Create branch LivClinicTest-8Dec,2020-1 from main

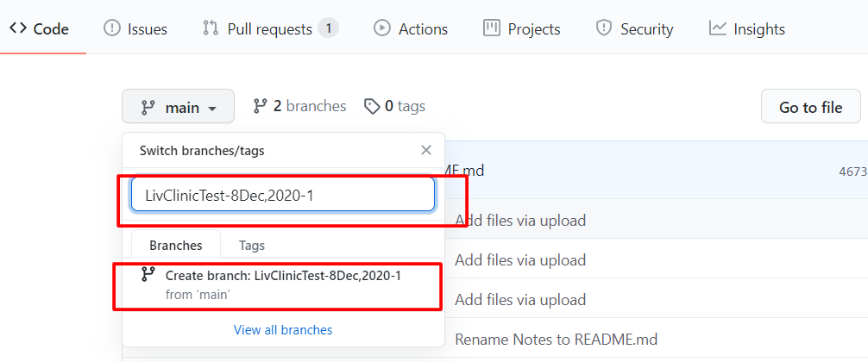point(283,284)
